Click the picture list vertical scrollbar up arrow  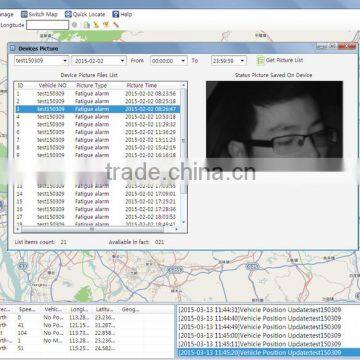pos(183,86)
